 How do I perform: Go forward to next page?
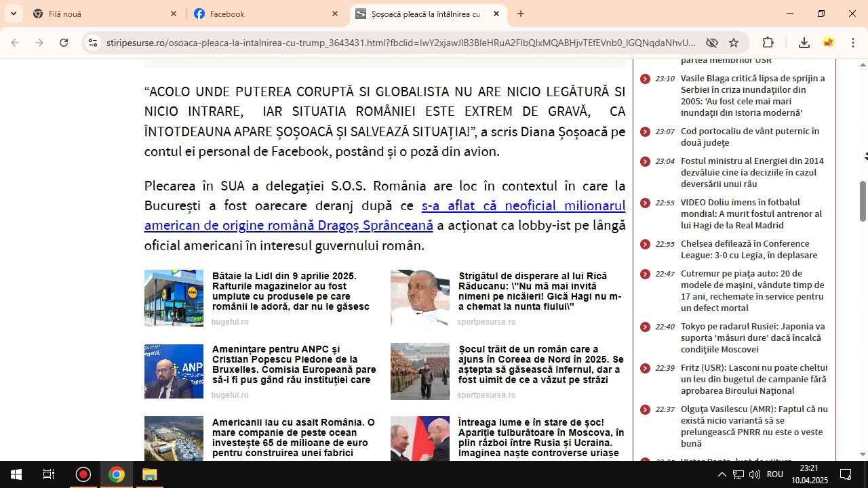pos(39,43)
